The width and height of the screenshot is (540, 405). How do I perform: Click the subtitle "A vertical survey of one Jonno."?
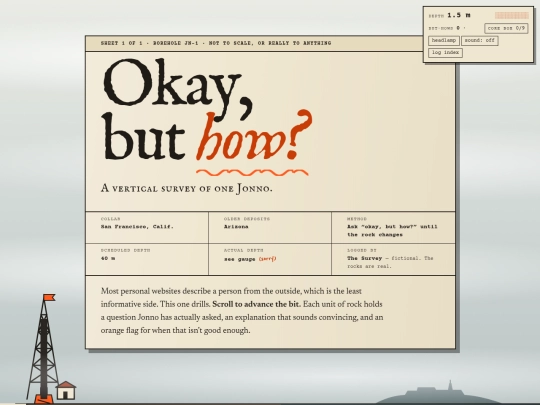[x=187, y=189]
